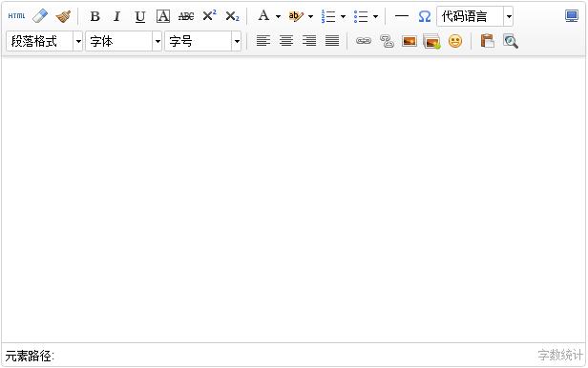Insert hyperlink with chain icon

(364, 41)
